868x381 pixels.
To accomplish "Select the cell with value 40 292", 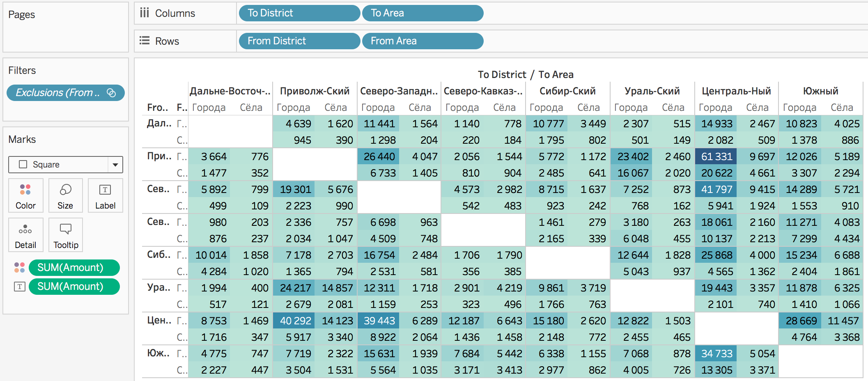I will pos(295,321).
